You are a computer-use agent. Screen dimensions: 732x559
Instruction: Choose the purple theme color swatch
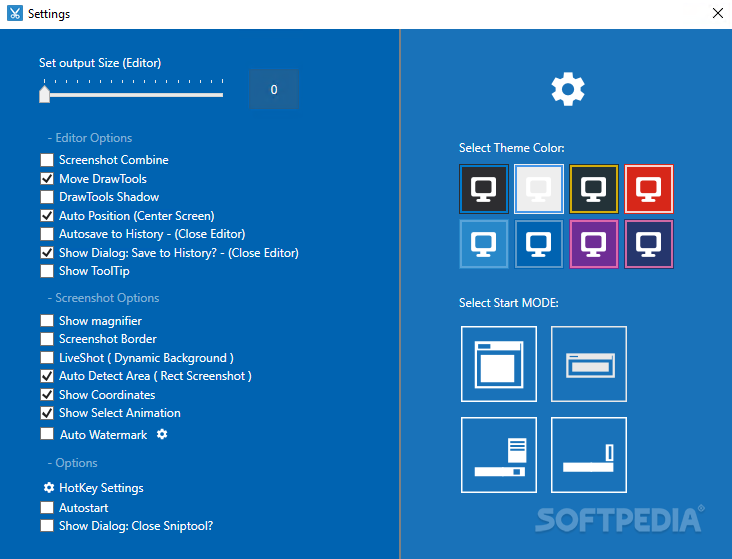pos(594,244)
